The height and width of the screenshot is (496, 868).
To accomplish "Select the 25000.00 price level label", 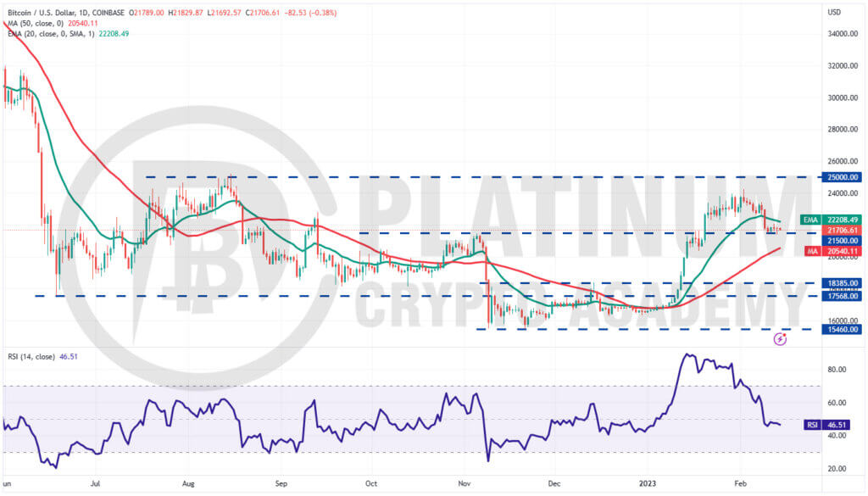I will 842,177.
